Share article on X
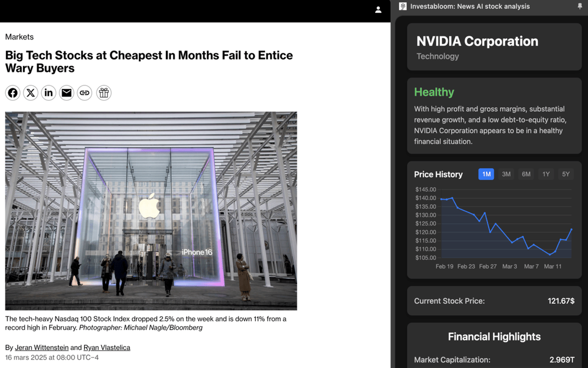588x368 pixels. [x=31, y=93]
